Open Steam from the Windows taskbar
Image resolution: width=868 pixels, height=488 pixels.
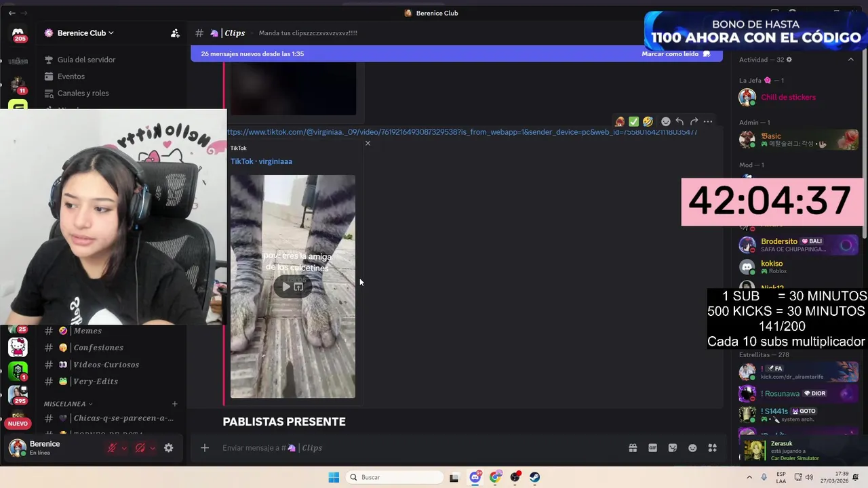535,477
